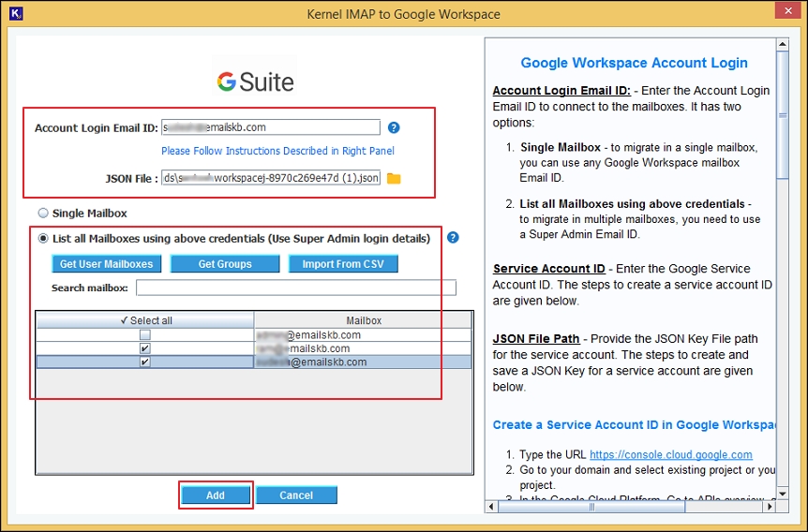
Task: Click the Cancel button
Action: coord(296,495)
